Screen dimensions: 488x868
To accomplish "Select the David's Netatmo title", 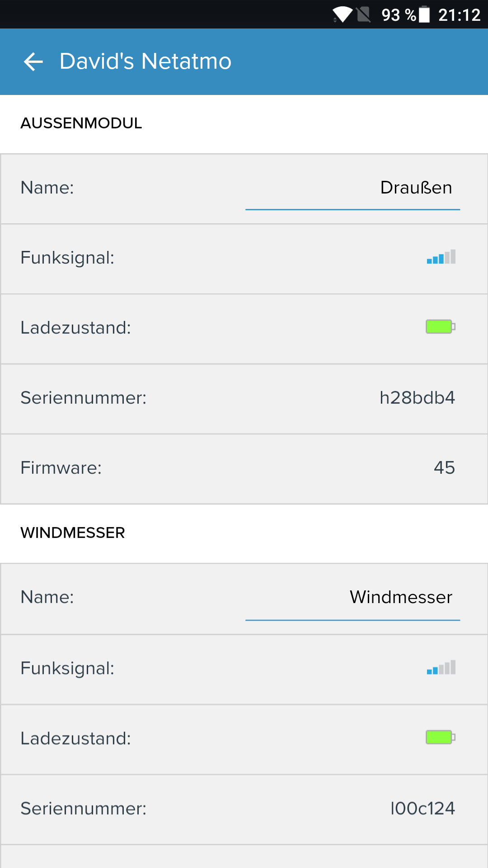I will click(x=145, y=61).
